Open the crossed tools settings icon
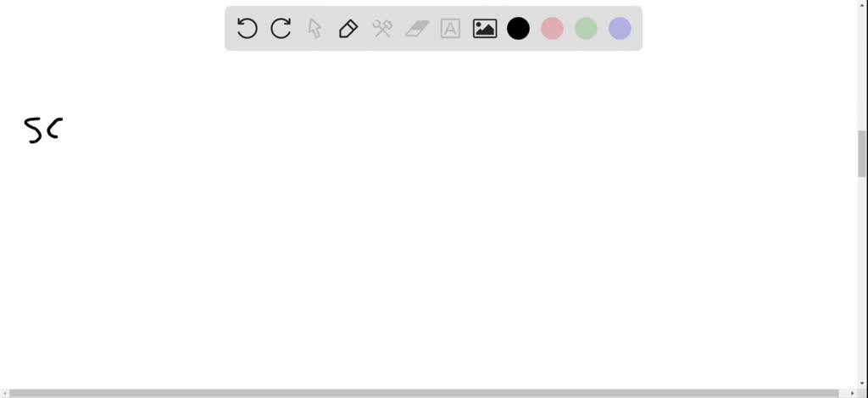This screenshot has height=398, width=868. point(382,28)
